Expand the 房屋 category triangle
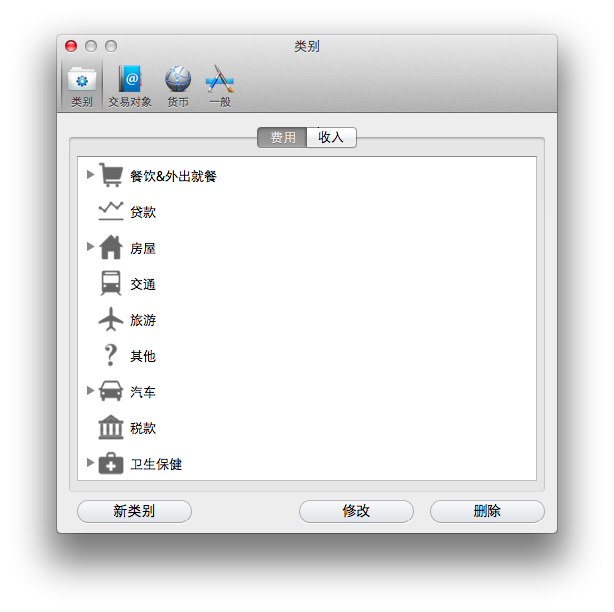This screenshot has height=612, width=614. tap(90, 247)
